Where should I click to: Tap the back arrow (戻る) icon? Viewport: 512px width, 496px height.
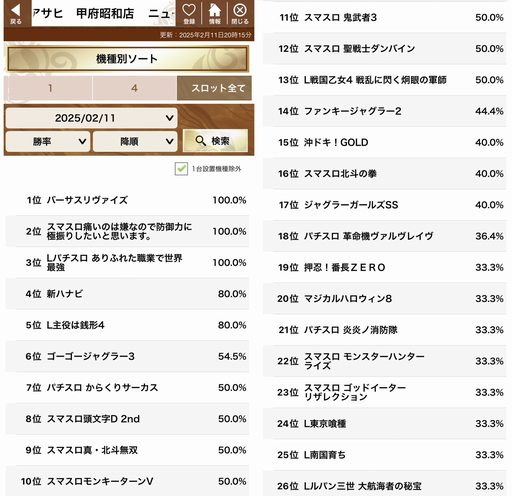16,13
